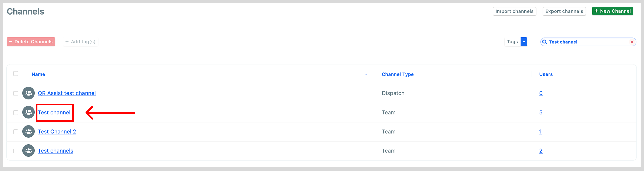Click the QR Assist test channel group icon
The width and height of the screenshot is (644, 171).
28,93
